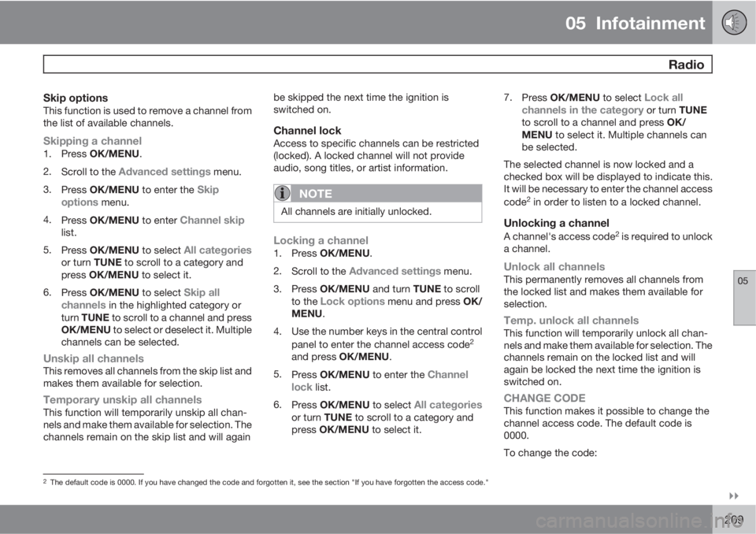Click the Radio section header bar

pos(377,64)
